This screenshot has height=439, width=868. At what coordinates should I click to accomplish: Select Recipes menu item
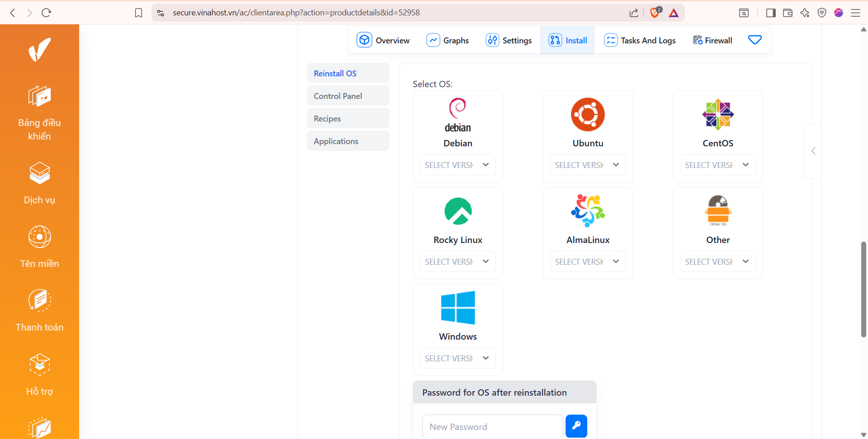click(x=348, y=118)
